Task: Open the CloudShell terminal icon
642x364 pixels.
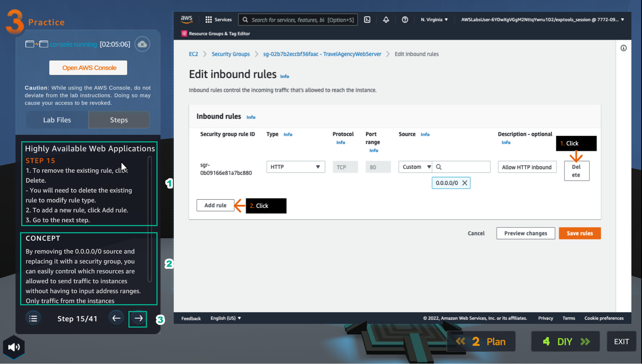Action: [x=367, y=20]
